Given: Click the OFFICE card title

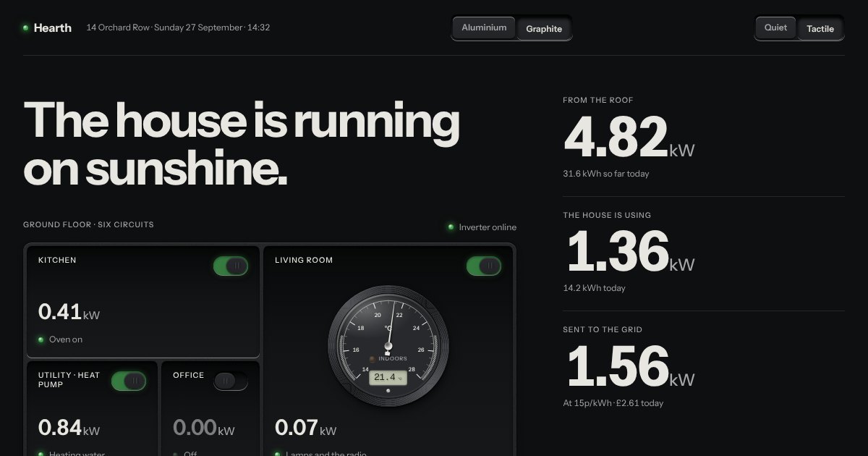Looking at the screenshot, I should [x=189, y=375].
